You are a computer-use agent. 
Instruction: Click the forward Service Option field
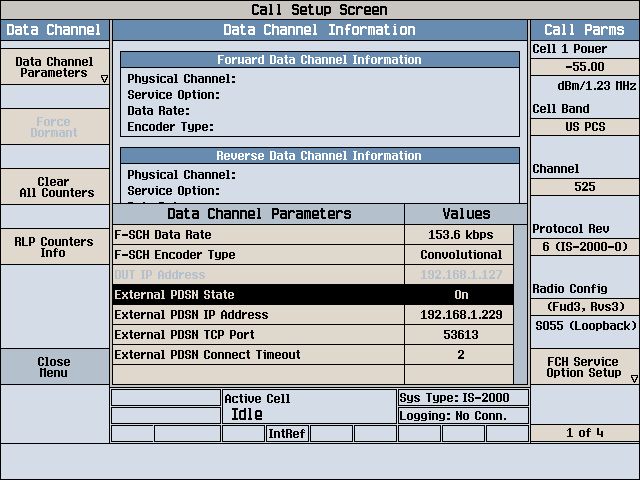pos(173,95)
